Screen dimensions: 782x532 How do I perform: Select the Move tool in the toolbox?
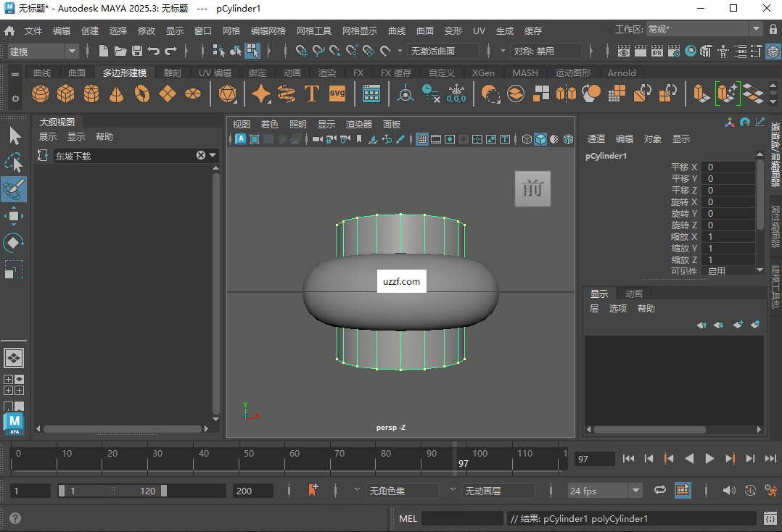14,215
